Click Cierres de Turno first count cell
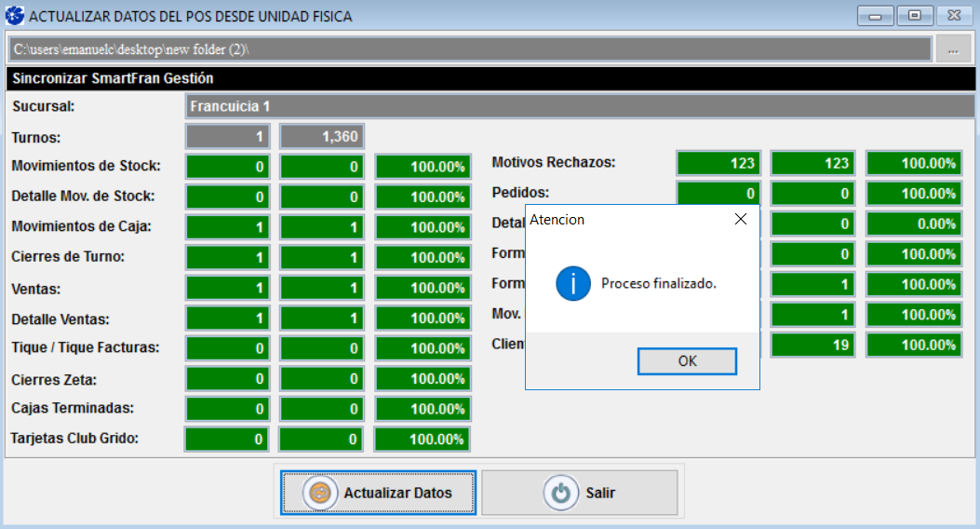Image resolution: width=980 pixels, height=529 pixels. (227, 258)
